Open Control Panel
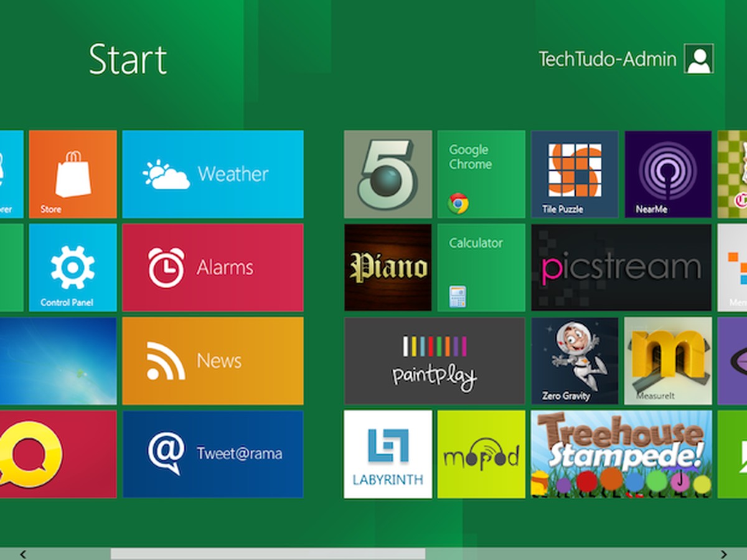 click(x=72, y=268)
